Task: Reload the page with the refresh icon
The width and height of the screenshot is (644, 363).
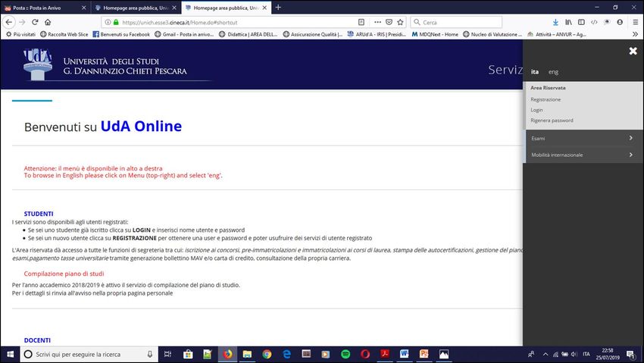Action: 35,22
